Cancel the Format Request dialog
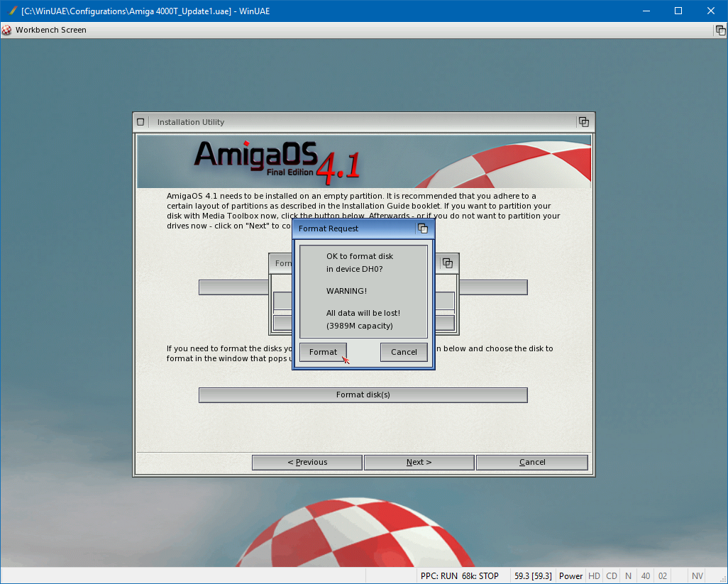This screenshot has height=584, width=728. click(404, 352)
